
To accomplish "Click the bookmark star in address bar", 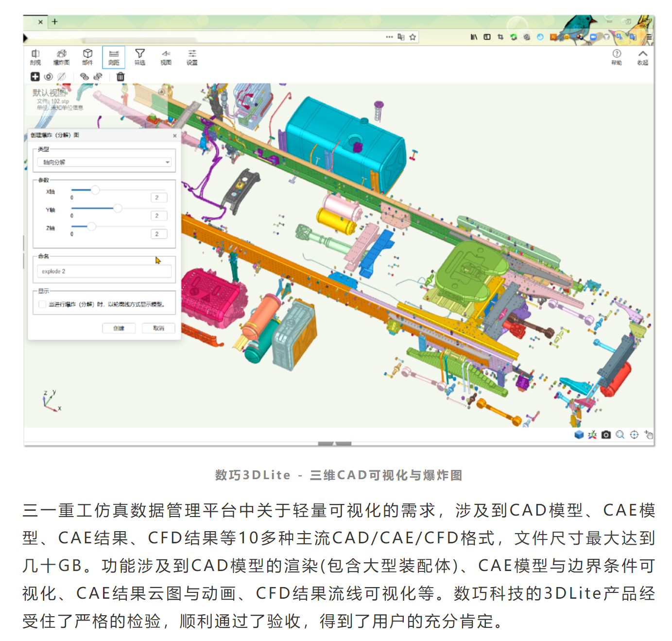I will [x=413, y=37].
